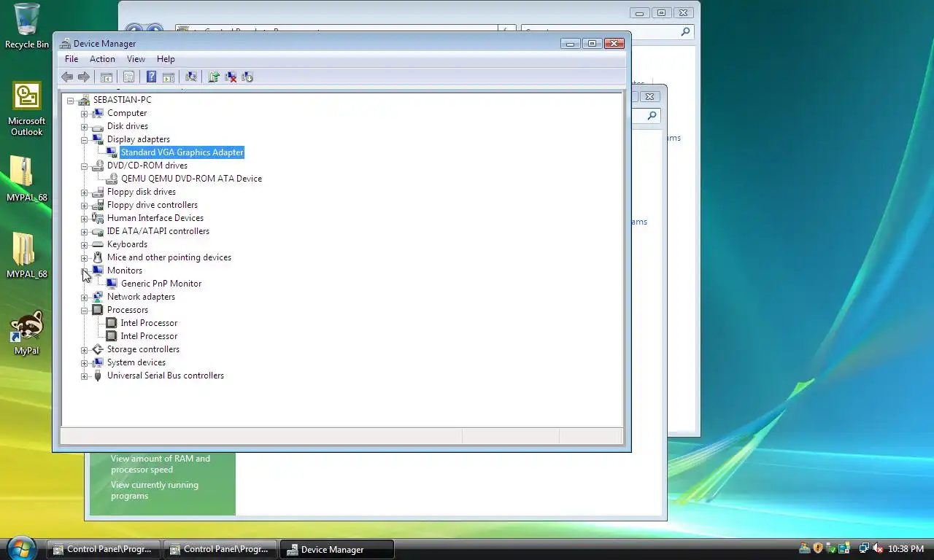
Task: Toggle the Show/Hide Console Tree toolbar icon
Action: [107, 77]
